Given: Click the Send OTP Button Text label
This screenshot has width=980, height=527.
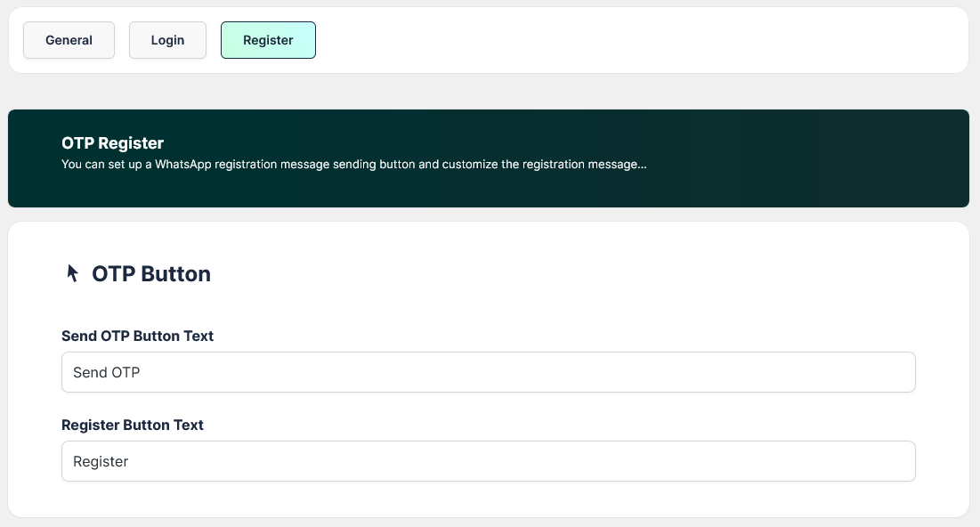Looking at the screenshot, I should pyautogui.click(x=137, y=336).
